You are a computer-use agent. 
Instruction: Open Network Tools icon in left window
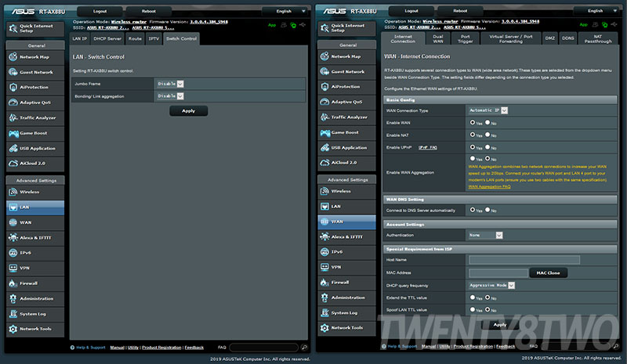pyautogui.click(x=13, y=329)
